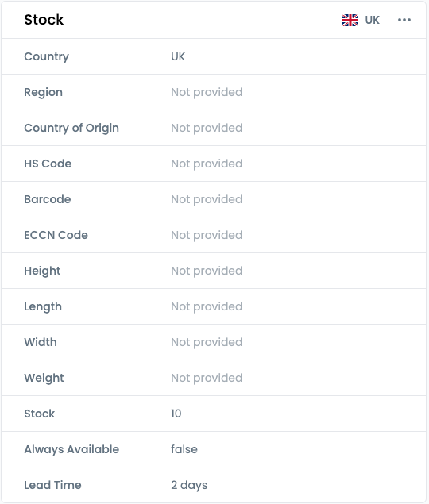
Task: Click the Stock card heading
Action: point(44,20)
